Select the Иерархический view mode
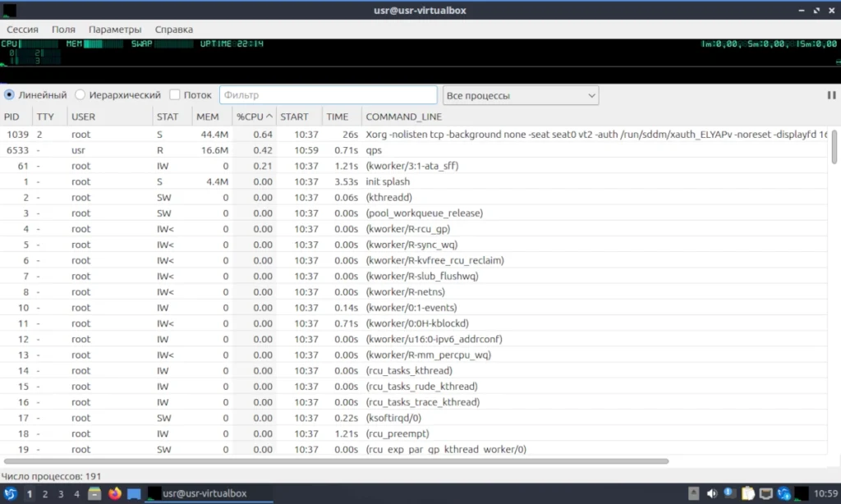The image size is (841, 504). [x=118, y=95]
